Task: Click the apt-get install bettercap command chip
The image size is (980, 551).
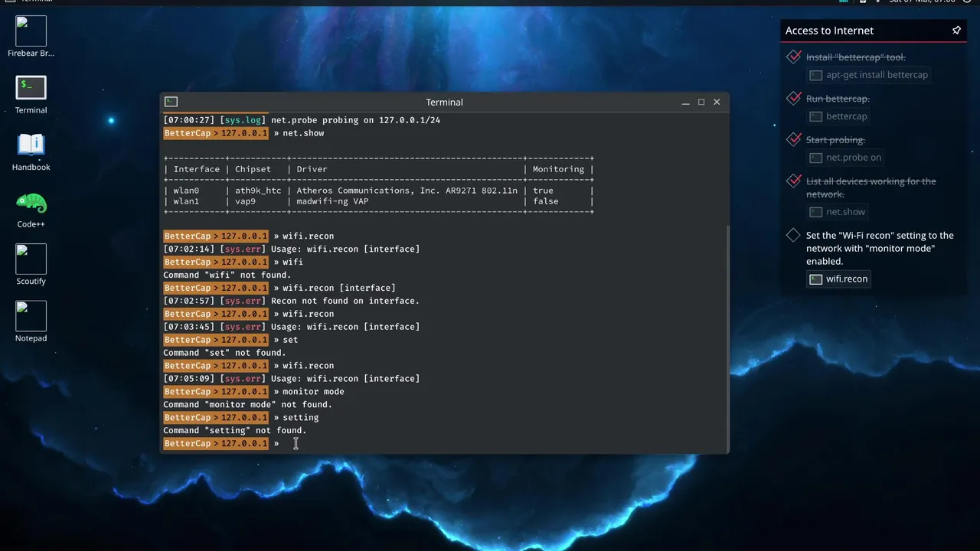Action: tap(869, 75)
